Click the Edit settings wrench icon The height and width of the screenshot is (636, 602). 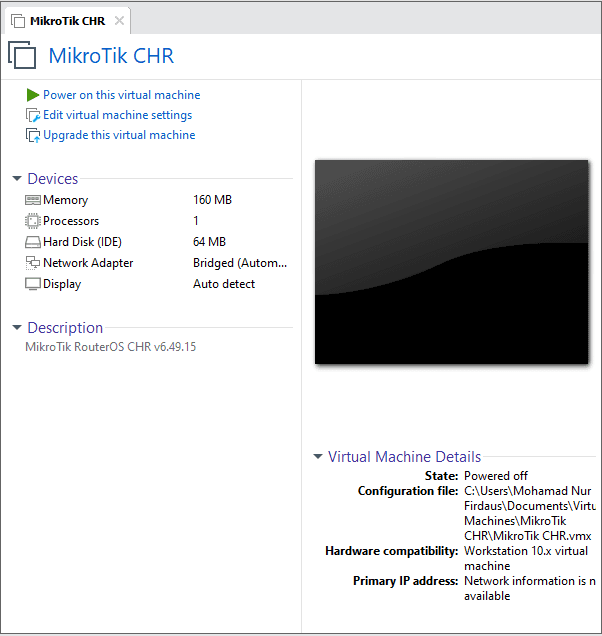33,115
